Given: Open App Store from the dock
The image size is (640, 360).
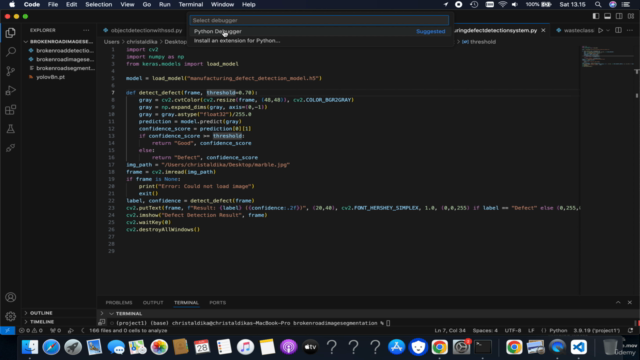Looking at the screenshot, I should (x=396, y=347).
